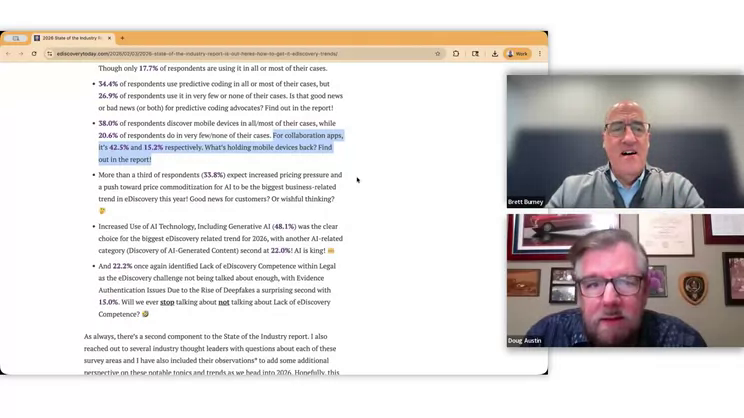Open the Work profile button
744x418 pixels.
(x=517, y=54)
